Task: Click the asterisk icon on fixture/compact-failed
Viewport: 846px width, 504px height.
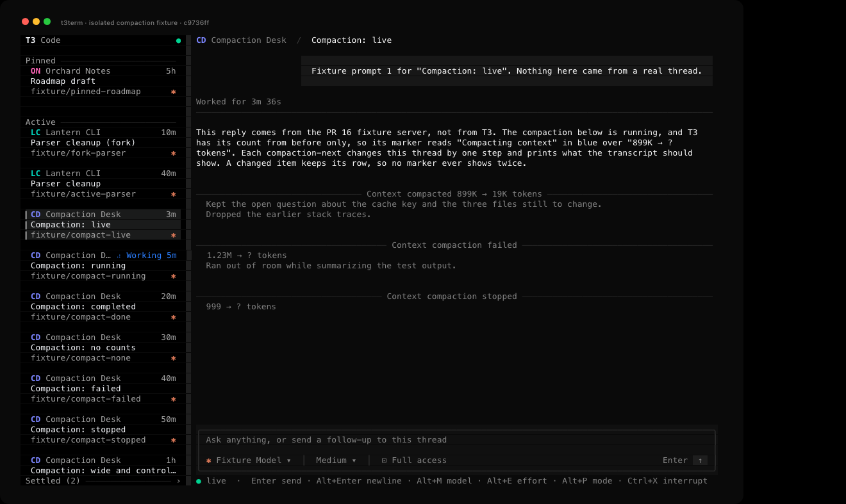Action: tap(173, 399)
